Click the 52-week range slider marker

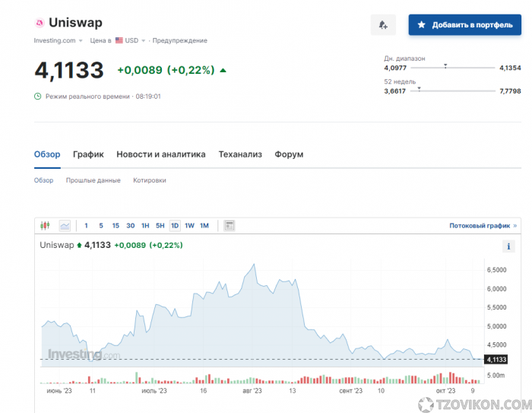(x=419, y=89)
